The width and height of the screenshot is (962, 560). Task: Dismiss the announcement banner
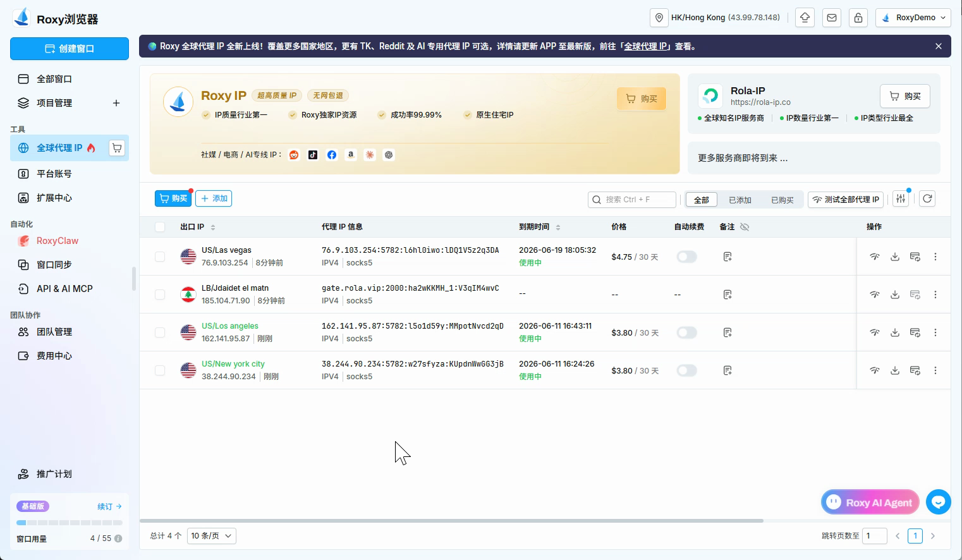939,46
